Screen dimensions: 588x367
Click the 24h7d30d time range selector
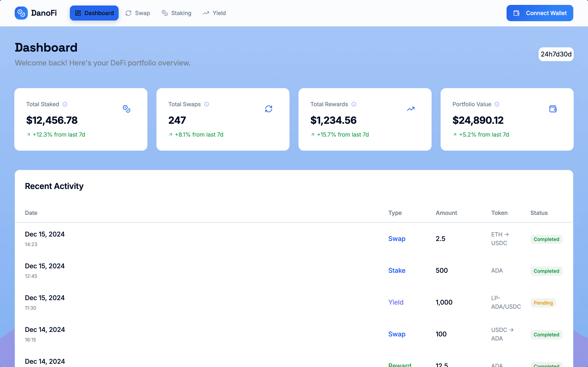[x=556, y=54]
